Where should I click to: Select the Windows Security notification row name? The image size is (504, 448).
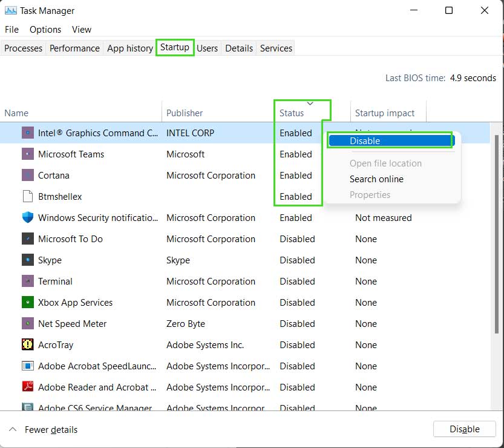[x=98, y=218]
